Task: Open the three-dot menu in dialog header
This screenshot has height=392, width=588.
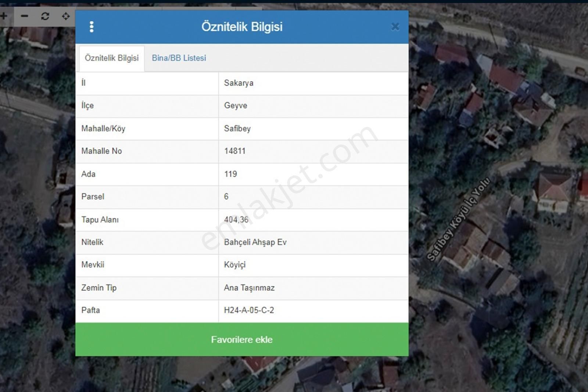Action: pos(92,26)
